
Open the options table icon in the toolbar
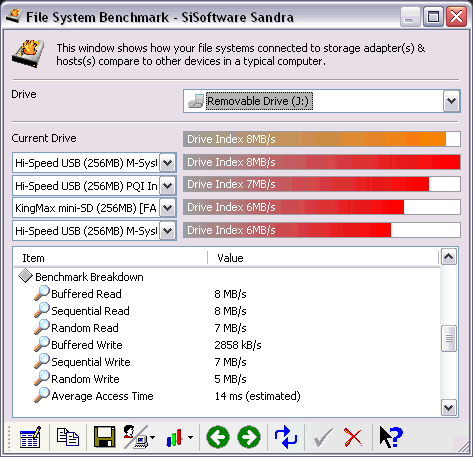point(30,437)
